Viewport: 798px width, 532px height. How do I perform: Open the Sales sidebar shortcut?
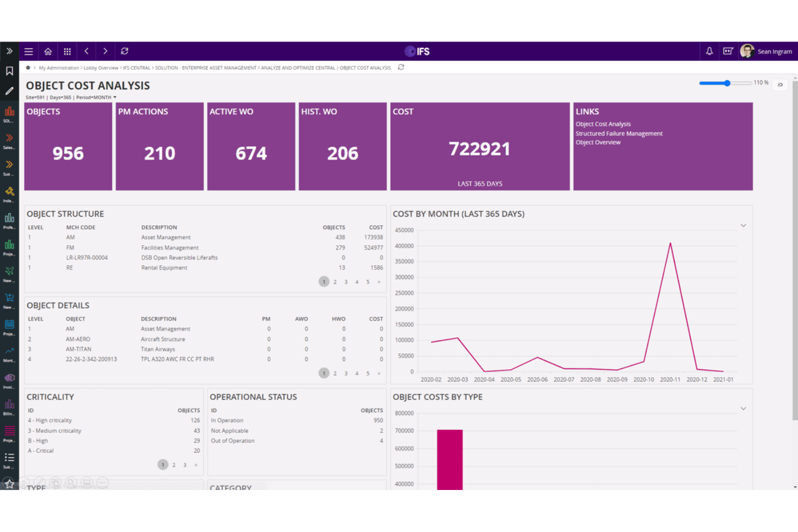[x=9, y=140]
